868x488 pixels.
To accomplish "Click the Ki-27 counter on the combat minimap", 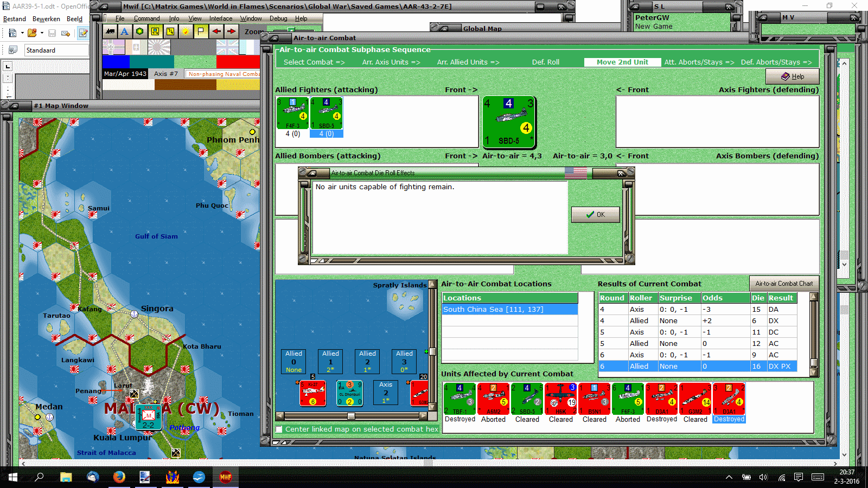I will click(x=312, y=393).
